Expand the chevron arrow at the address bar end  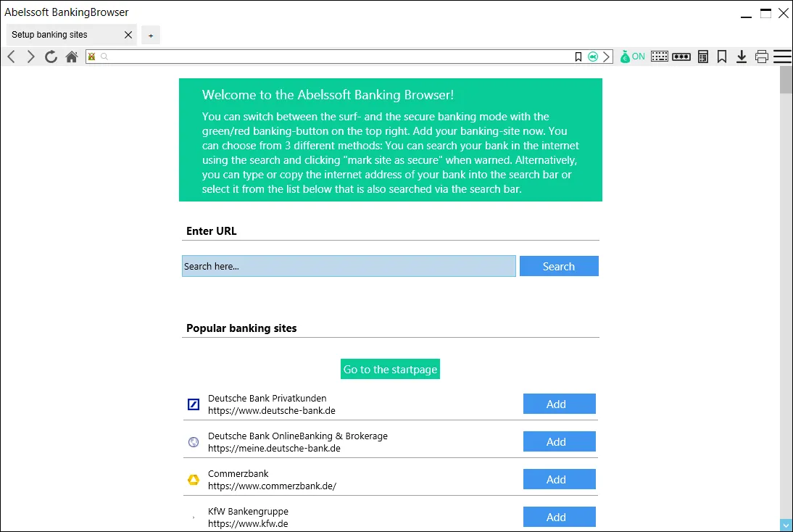click(x=607, y=56)
